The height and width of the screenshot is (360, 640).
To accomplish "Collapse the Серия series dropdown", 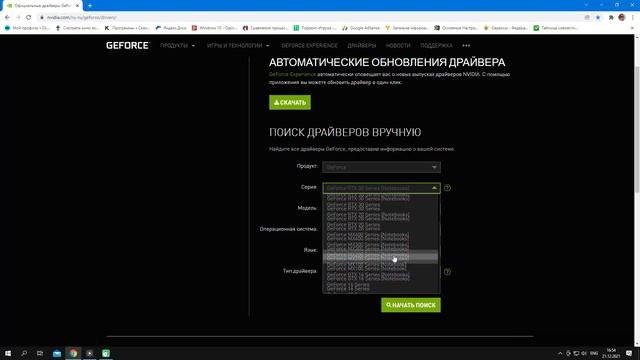I will point(381,188).
